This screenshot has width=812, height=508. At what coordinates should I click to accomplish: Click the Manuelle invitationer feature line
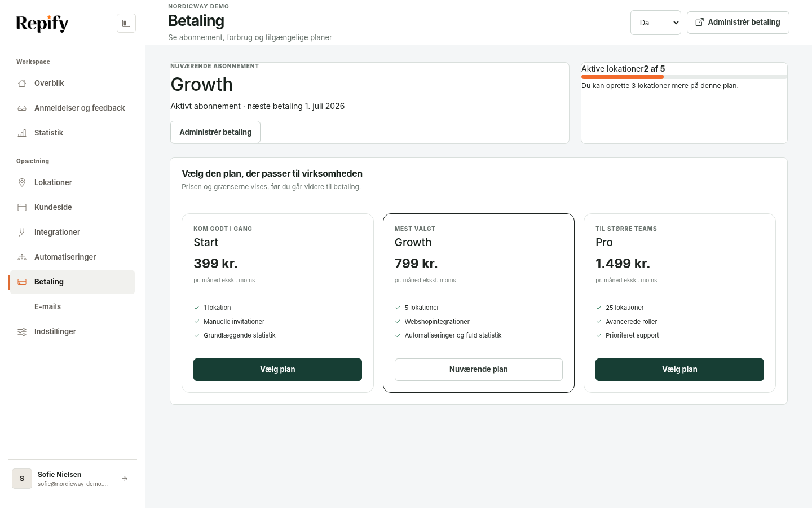click(234, 322)
